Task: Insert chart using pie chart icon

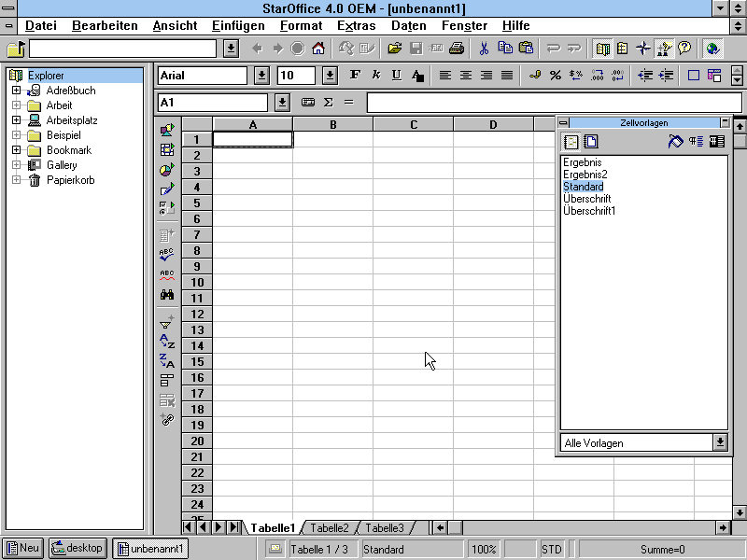Action: [x=167, y=170]
